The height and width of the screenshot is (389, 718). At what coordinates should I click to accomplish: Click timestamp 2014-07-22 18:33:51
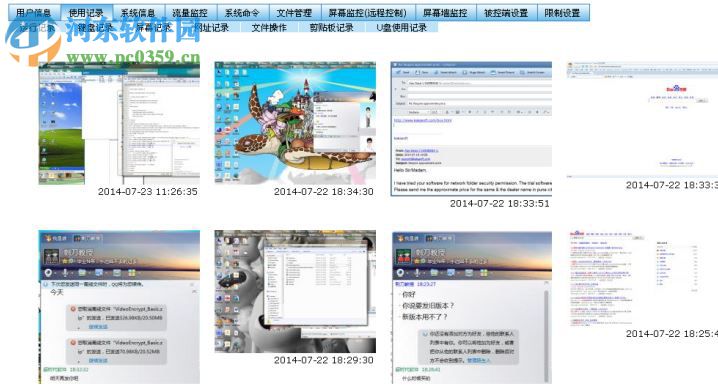pyautogui.click(x=500, y=204)
